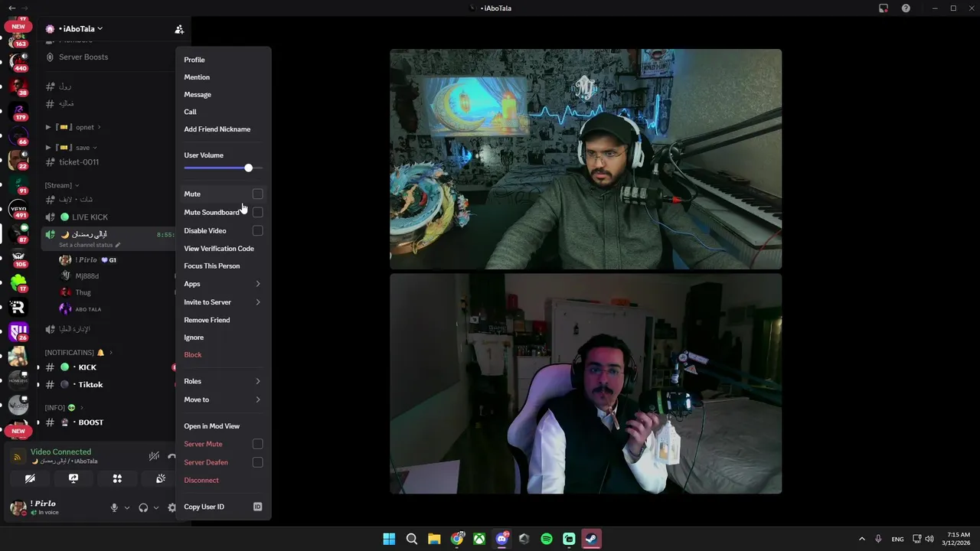Expand the Move to submenu
This screenshot has height=551, width=980.
click(223, 399)
